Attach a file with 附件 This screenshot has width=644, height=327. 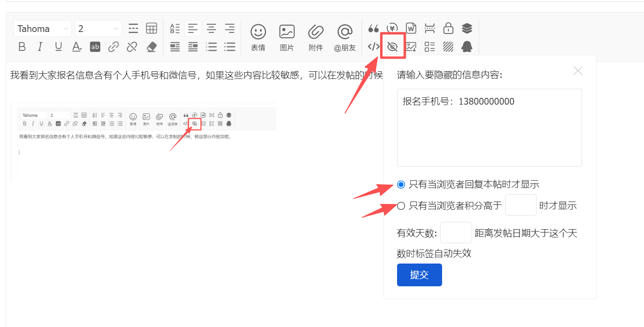pos(316,37)
